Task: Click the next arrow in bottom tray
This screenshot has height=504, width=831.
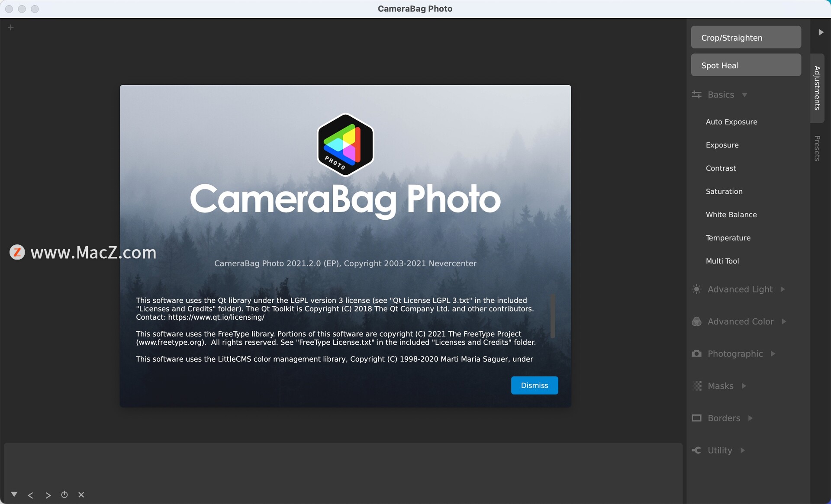Action: click(48, 495)
